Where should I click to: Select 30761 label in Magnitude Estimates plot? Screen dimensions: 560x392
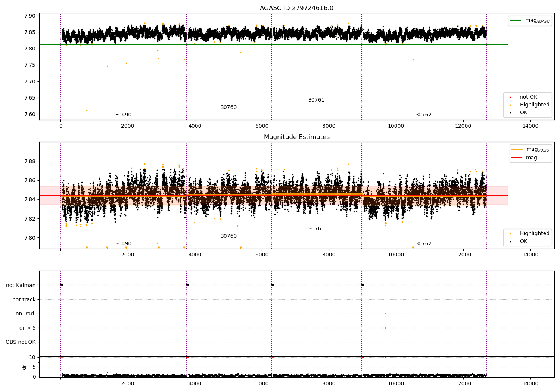coord(316,229)
